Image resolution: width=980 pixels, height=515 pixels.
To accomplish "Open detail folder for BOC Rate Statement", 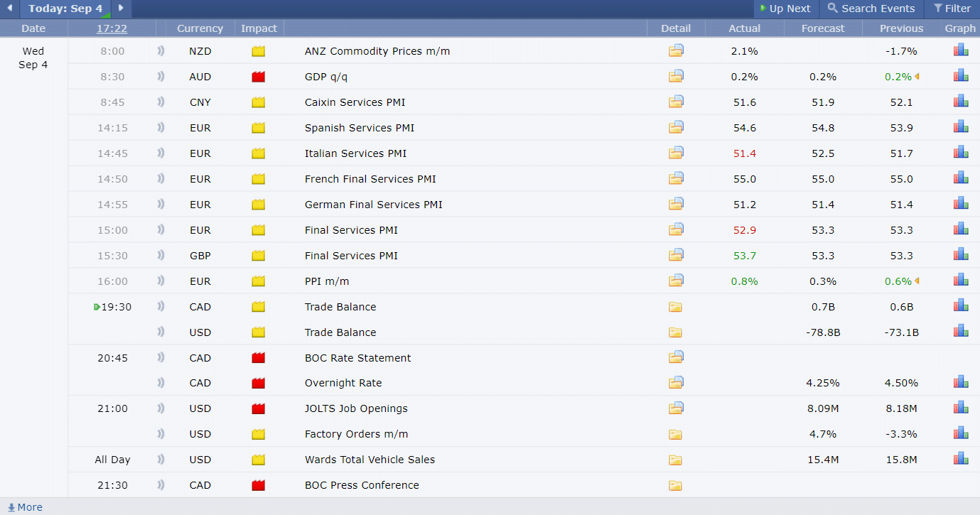I will pos(676,358).
